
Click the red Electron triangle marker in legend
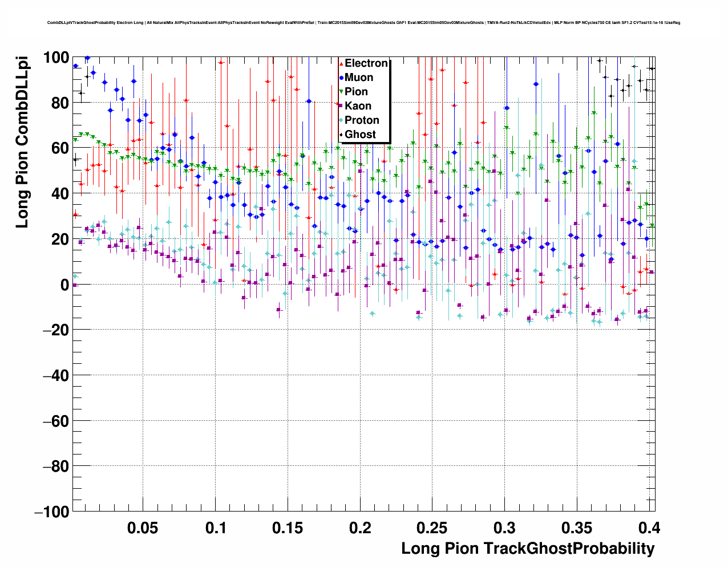[x=341, y=63]
